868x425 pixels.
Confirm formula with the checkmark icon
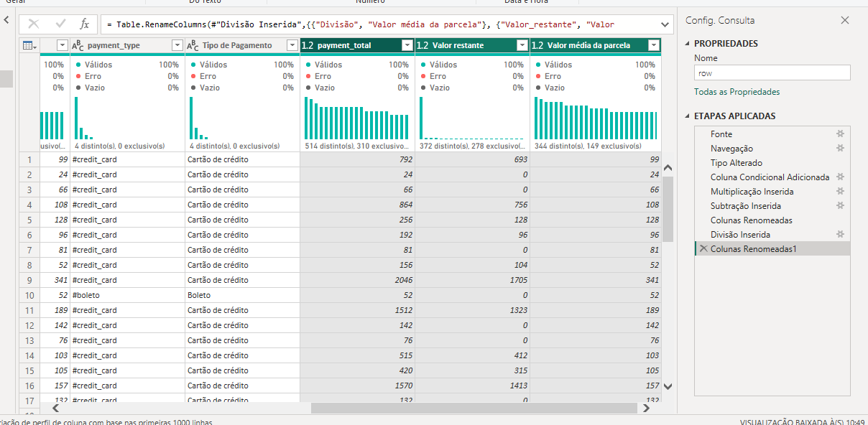coord(59,24)
